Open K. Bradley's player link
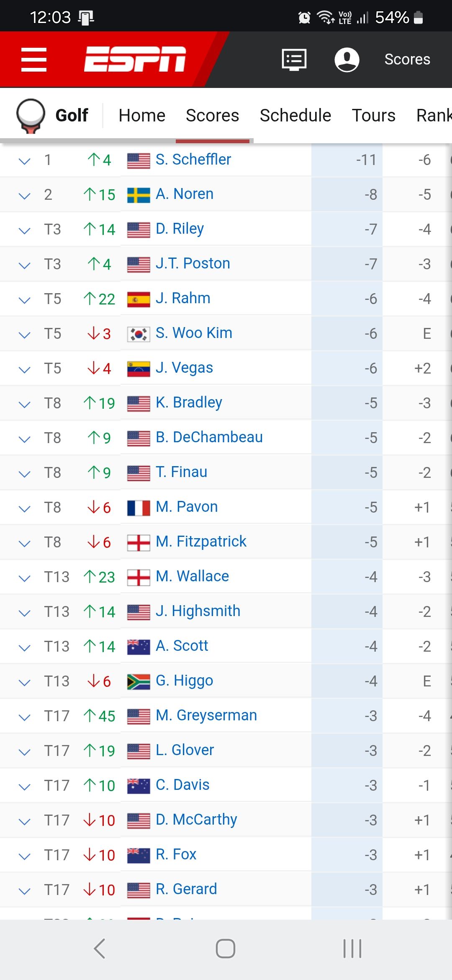Screen dimensions: 452x980 coord(189,402)
